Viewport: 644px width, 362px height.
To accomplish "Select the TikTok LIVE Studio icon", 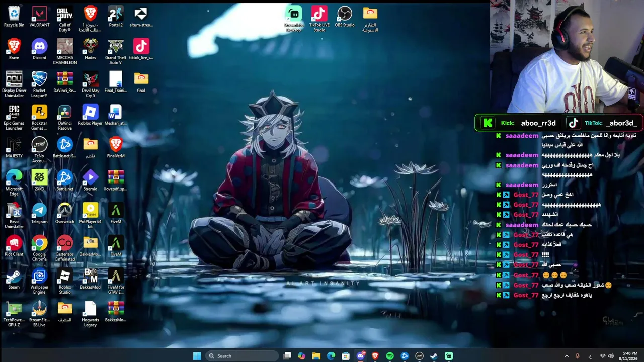I will pyautogui.click(x=319, y=19).
